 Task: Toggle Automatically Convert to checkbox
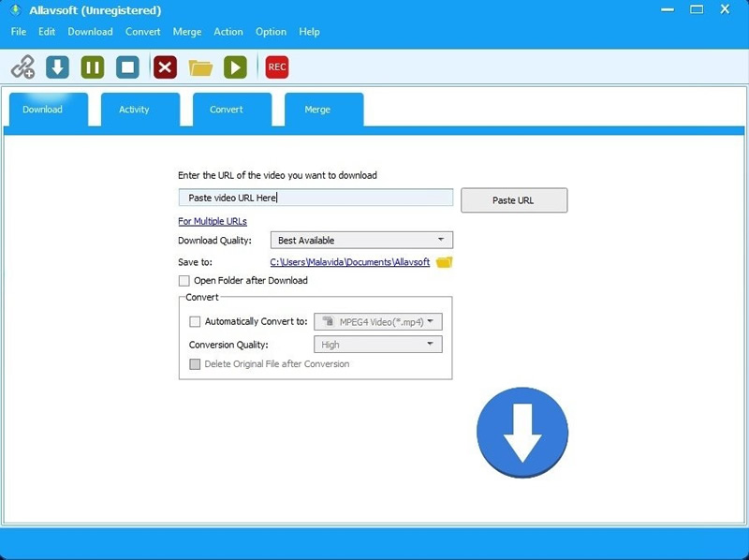pos(195,321)
